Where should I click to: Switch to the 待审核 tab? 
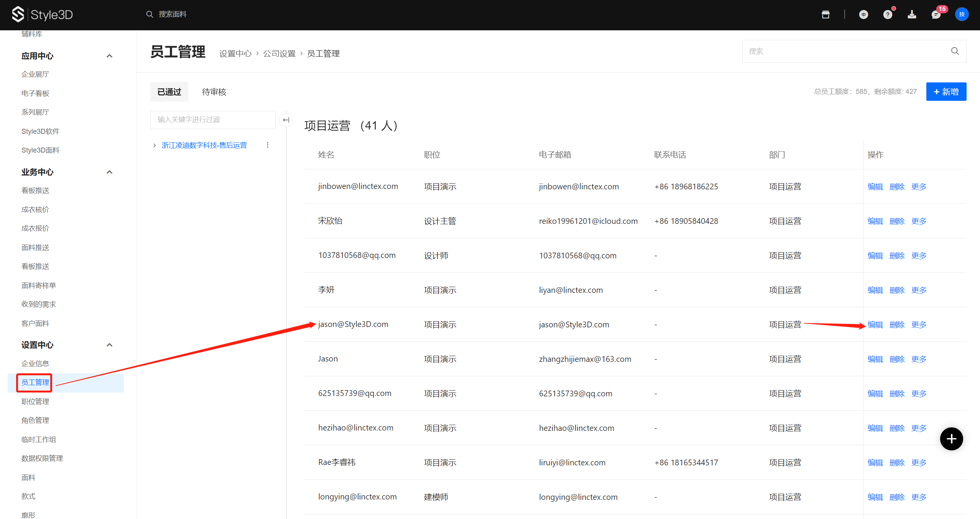pyautogui.click(x=214, y=92)
